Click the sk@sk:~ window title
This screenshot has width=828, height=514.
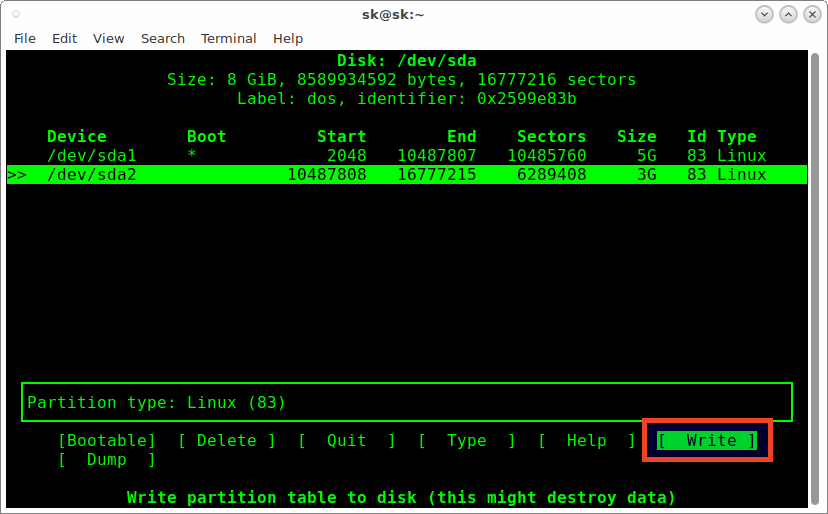click(393, 15)
